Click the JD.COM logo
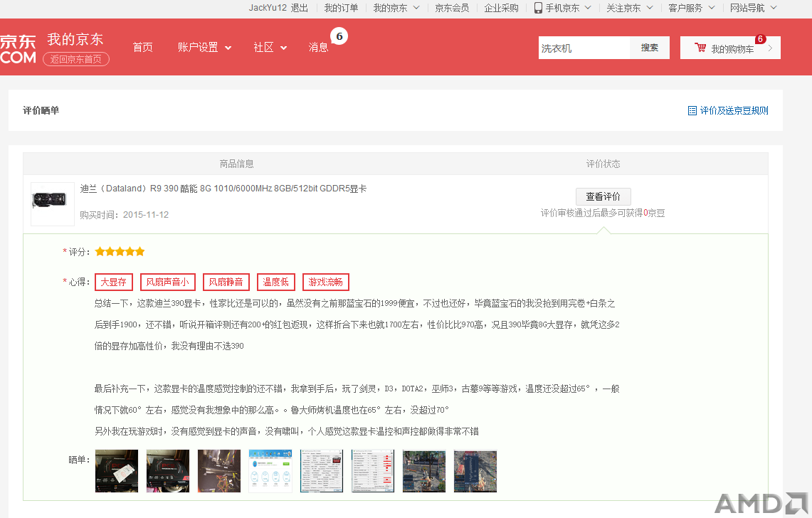Screen dimensions: 812x518 [18, 49]
